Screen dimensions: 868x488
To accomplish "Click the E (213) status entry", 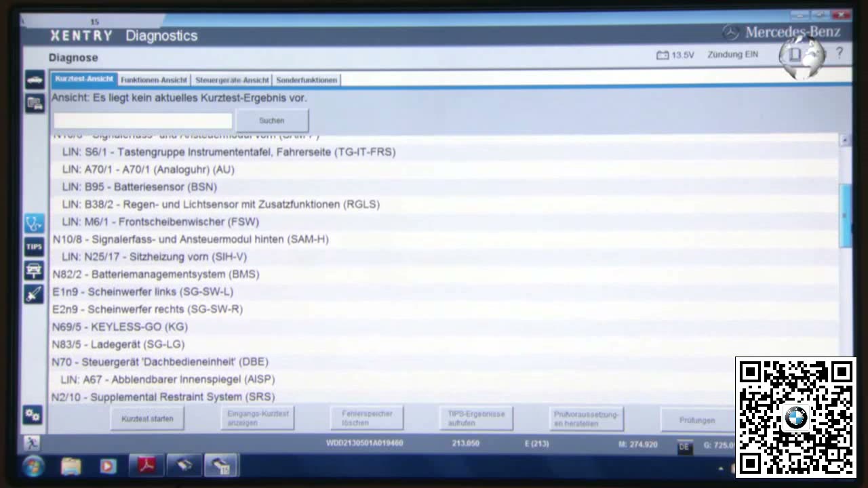I will click(536, 443).
